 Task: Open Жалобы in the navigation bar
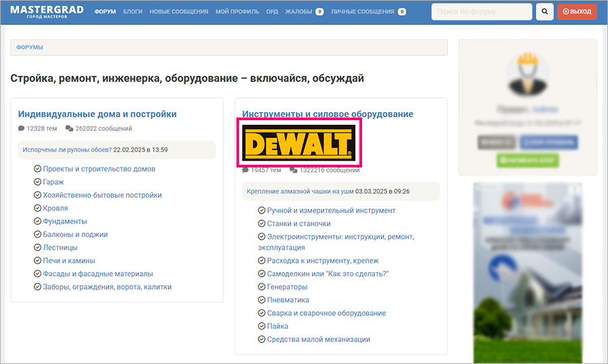[299, 11]
